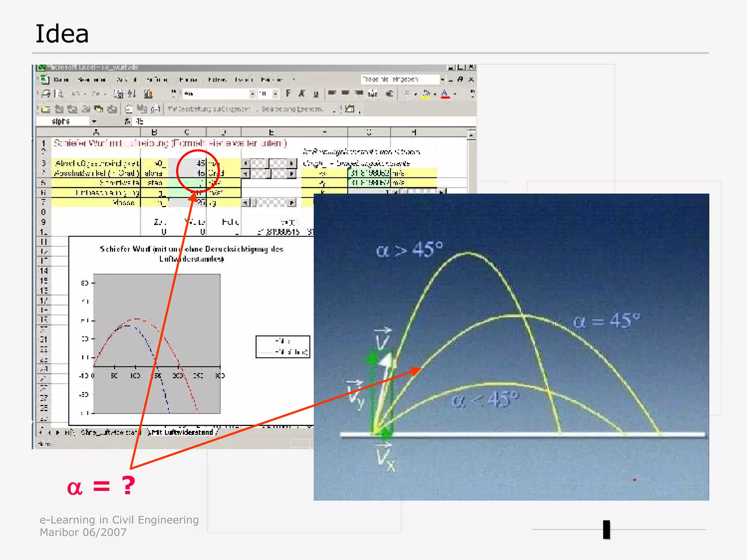The image size is (747, 560).
Task: Click the fill color yellow swatch button
Action: click(x=426, y=94)
